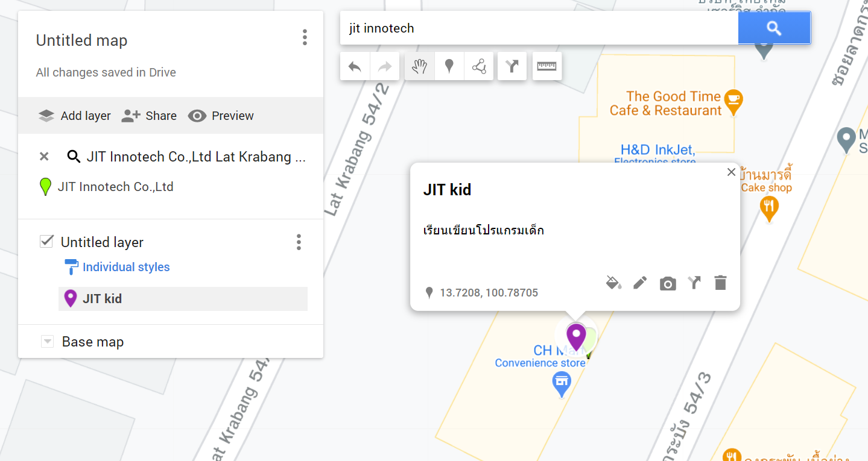Click the blue search button
This screenshot has height=461, width=868.
tap(774, 28)
